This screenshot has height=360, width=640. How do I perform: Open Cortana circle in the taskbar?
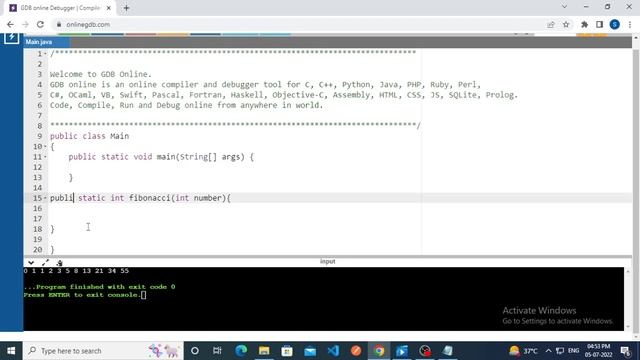point(195,351)
